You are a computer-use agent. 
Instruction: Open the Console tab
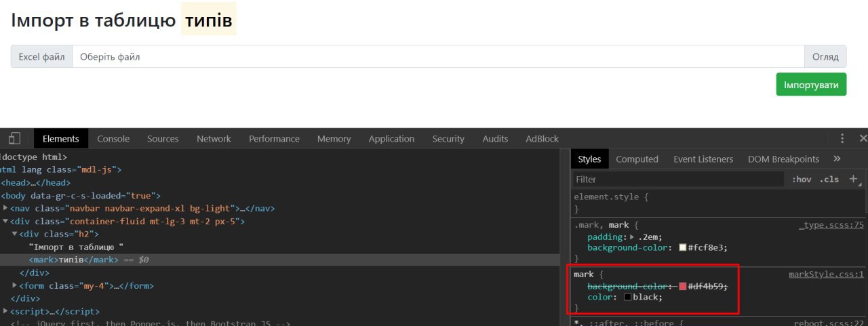click(113, 138)
